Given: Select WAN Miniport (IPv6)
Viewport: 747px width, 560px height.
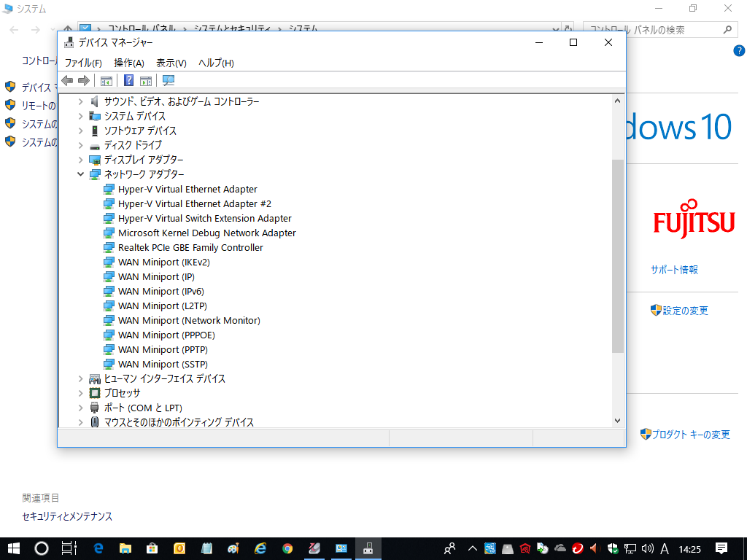Looking at the screenshot, I should coord(161,292).
